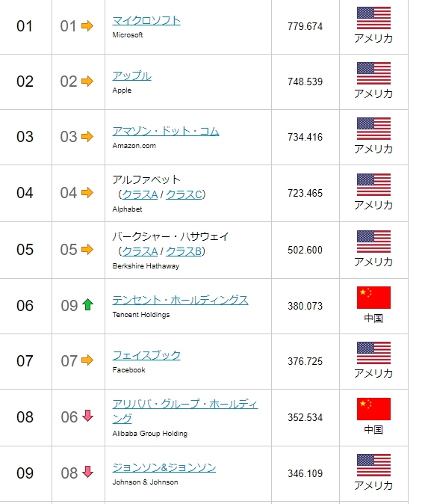Click the China flag in Alibaba row
This screenshot has width=428, height=504.
pos(373,409)
